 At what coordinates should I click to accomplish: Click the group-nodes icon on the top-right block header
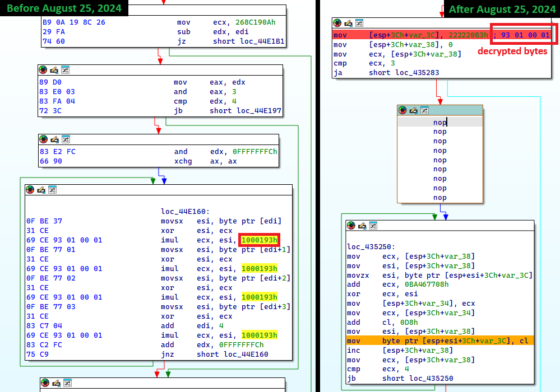click(359, 23)
